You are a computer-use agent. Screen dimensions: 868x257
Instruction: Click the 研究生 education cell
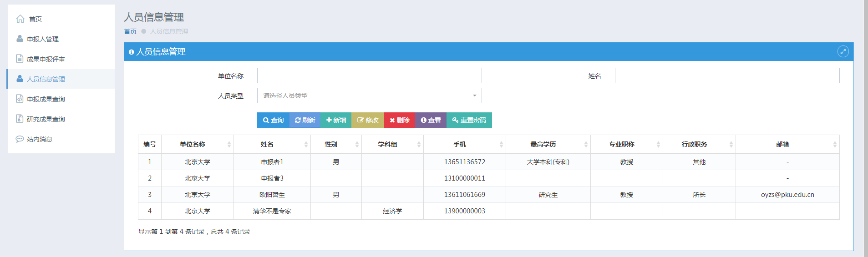coord(548,195)
